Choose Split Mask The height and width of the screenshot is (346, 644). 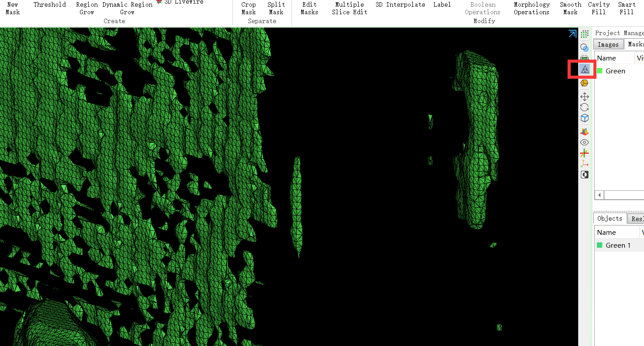pyautogui.click(x=276, y=8)
